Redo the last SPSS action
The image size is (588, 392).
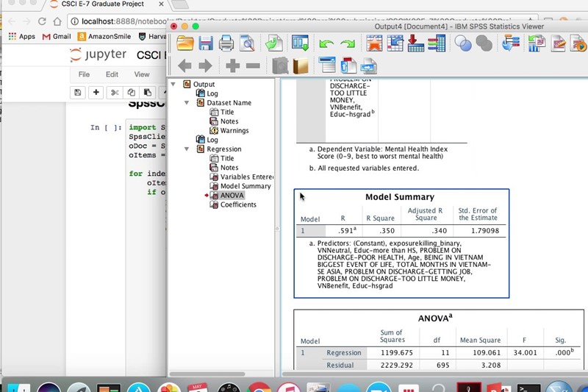coord(347,44)
